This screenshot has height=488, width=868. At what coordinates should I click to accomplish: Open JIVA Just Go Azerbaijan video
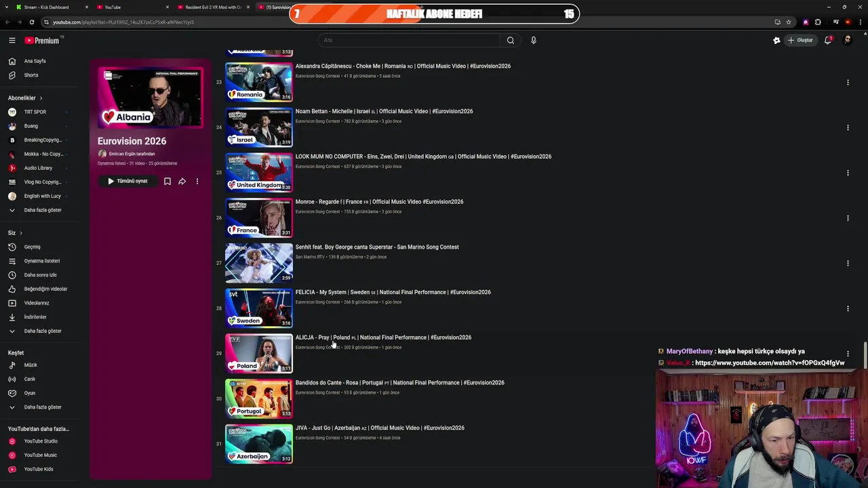380,428
